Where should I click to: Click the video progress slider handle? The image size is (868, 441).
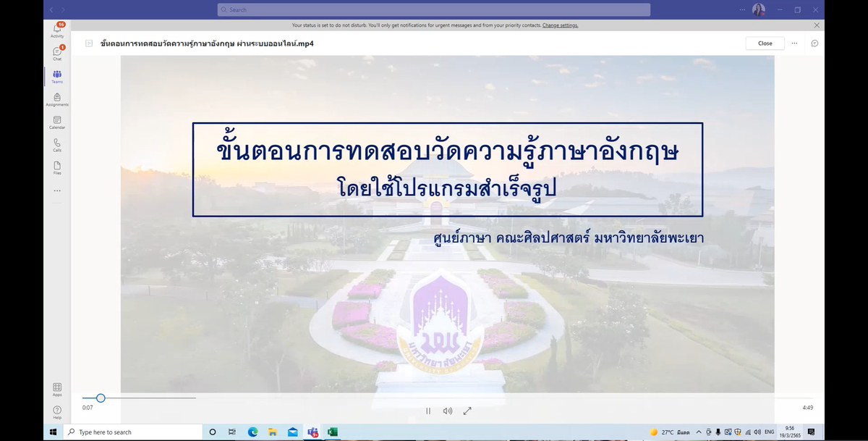coord(101,398)
